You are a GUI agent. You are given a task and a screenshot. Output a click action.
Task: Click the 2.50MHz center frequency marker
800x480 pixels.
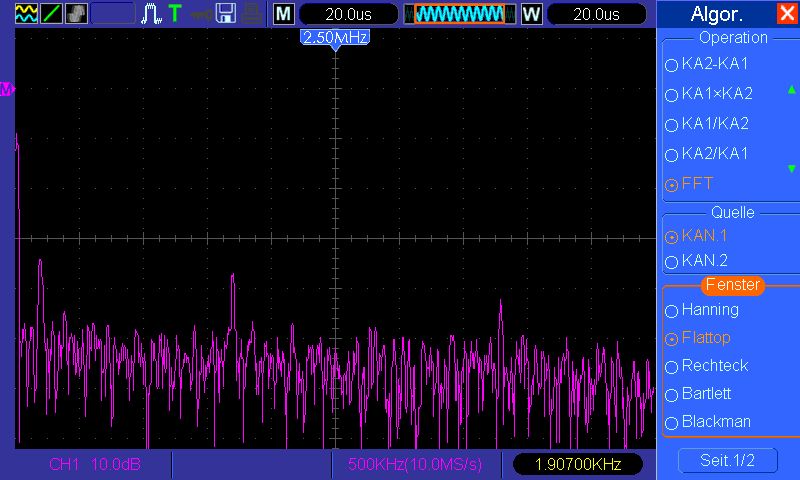tap(335, 38)
